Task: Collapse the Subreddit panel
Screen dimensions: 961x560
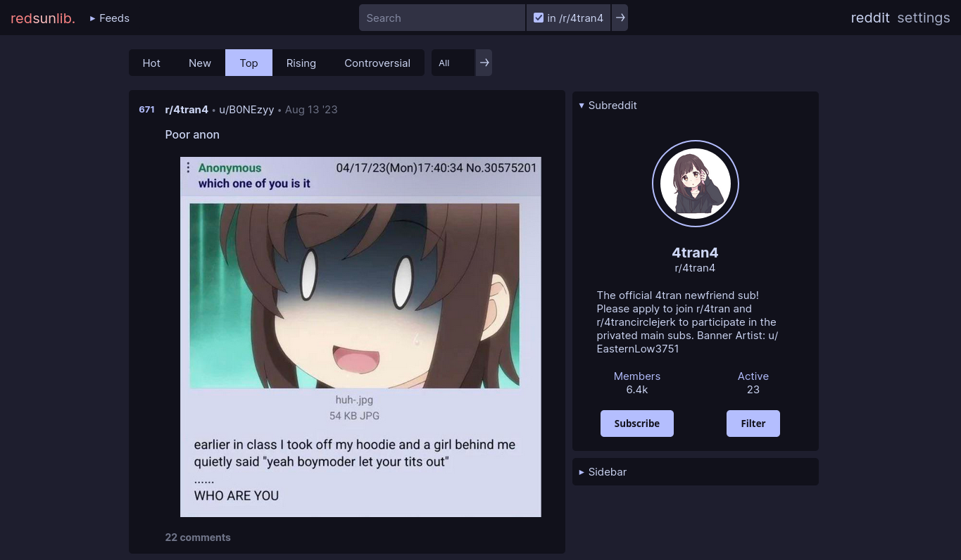Action: click(x=608, y=106)
